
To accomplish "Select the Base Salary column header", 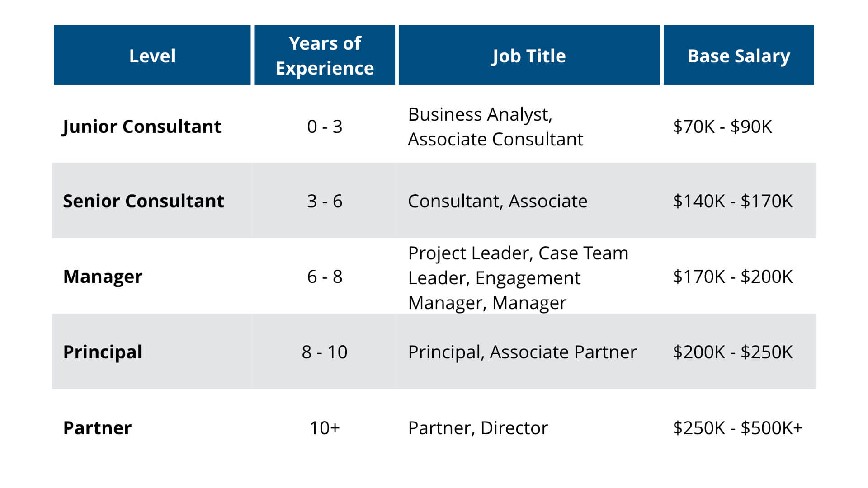I will point(738,56).
